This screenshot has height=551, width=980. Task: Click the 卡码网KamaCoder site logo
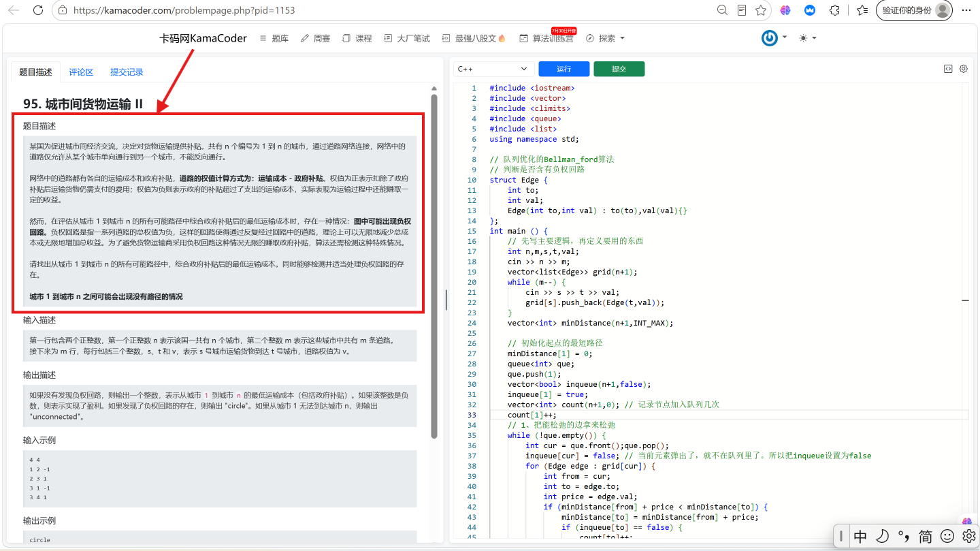[x=203, y=38]
